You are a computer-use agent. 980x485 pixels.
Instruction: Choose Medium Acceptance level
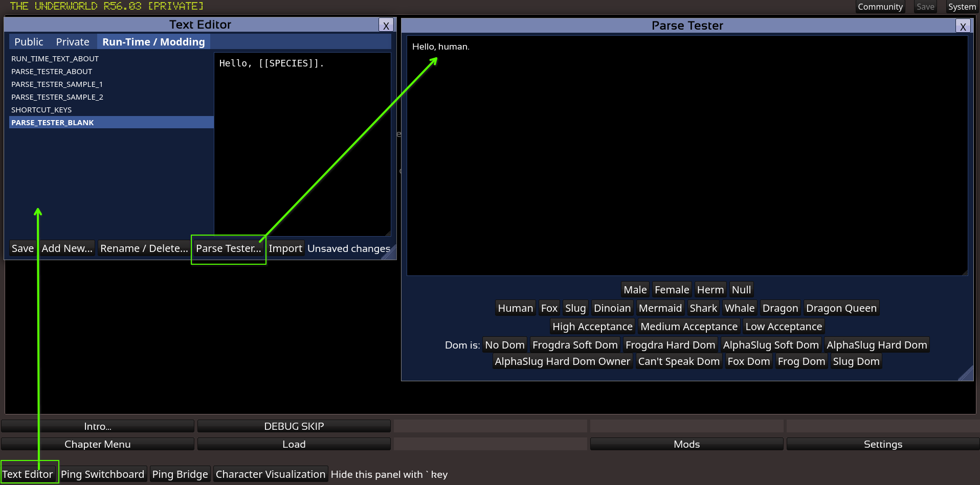point(688,327)
